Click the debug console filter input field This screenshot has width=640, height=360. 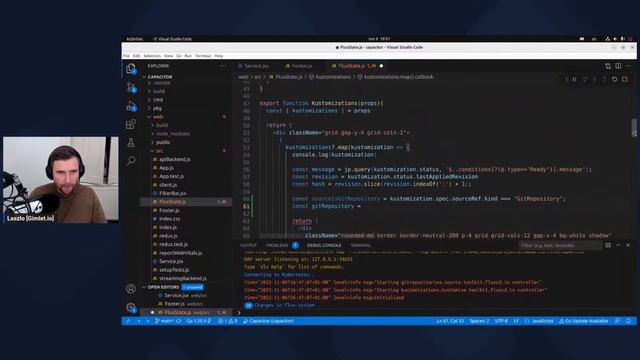pos(560,245)
